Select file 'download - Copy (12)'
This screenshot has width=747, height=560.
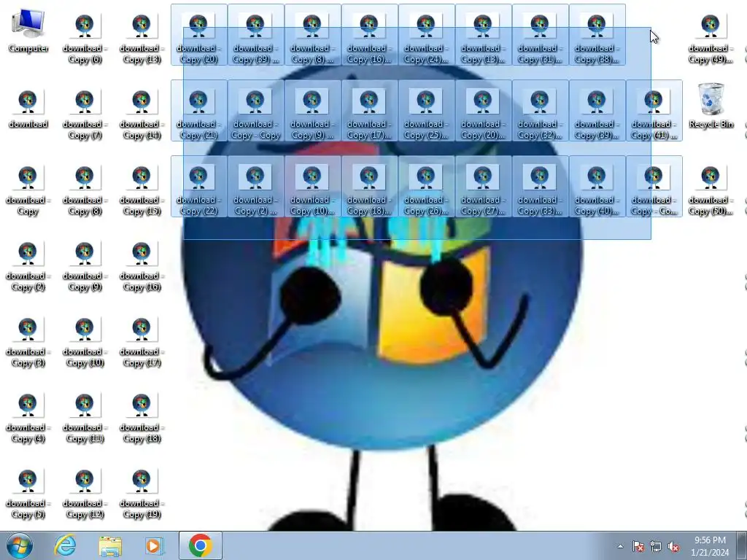[x=85, y=494]
